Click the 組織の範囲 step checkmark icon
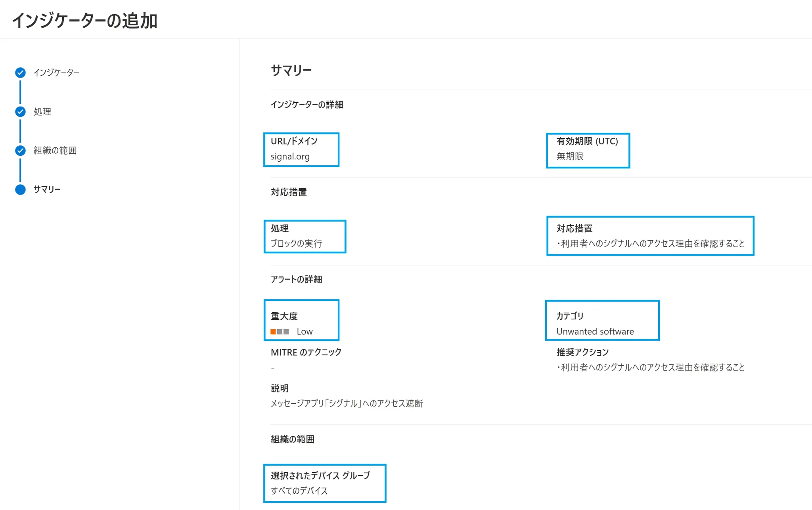Image resolution: width=812 pixels, height=510 pixels. (x=20, y=151)
